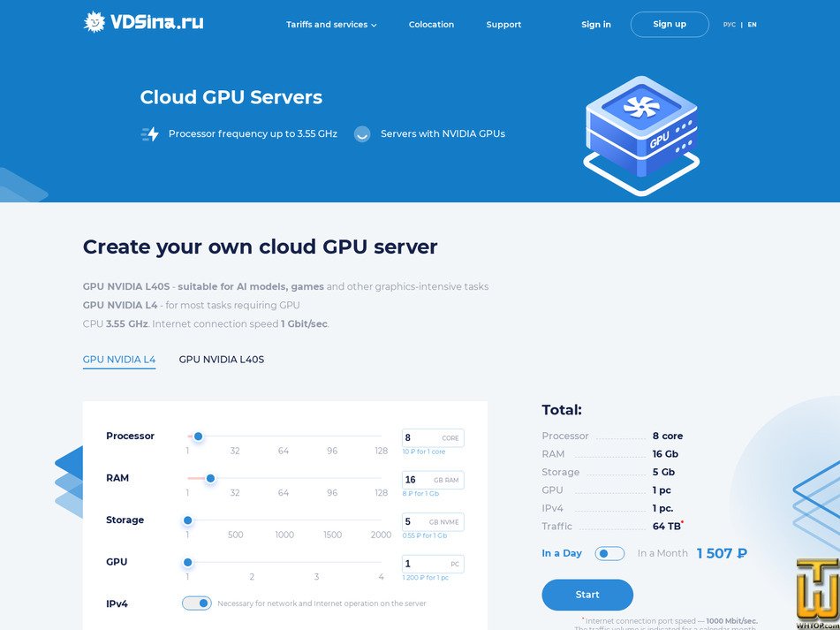Click the smiley NVIDIA GPUs icon
The width and height of the screenshot is (840, 630).
362,134
